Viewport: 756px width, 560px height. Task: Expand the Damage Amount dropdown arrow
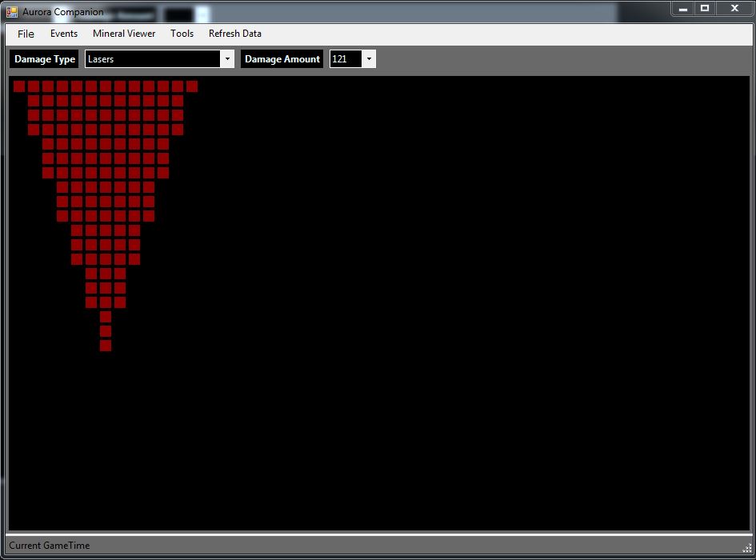(x=369, y=59)
